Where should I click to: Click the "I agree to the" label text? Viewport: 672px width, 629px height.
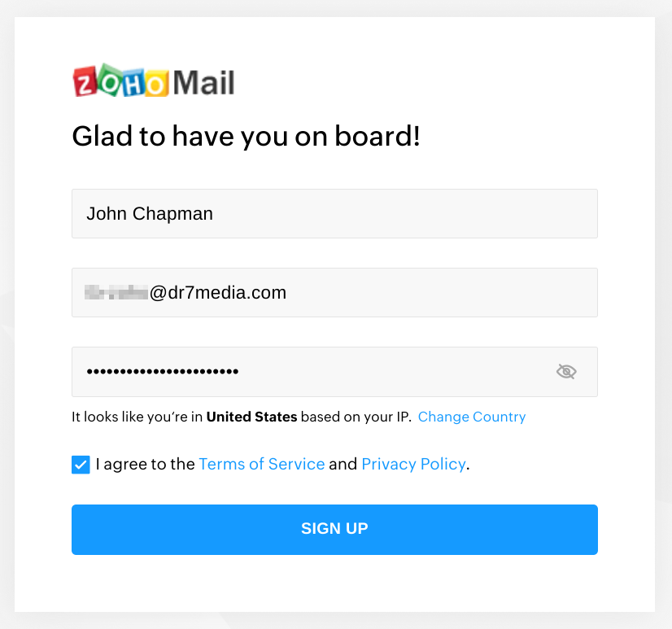coord(146,465)
